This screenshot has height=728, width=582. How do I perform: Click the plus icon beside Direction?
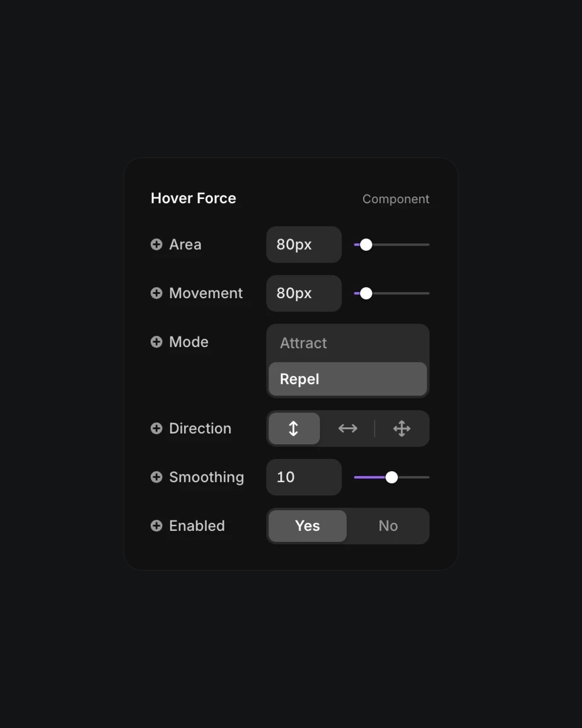pos(156,429)
